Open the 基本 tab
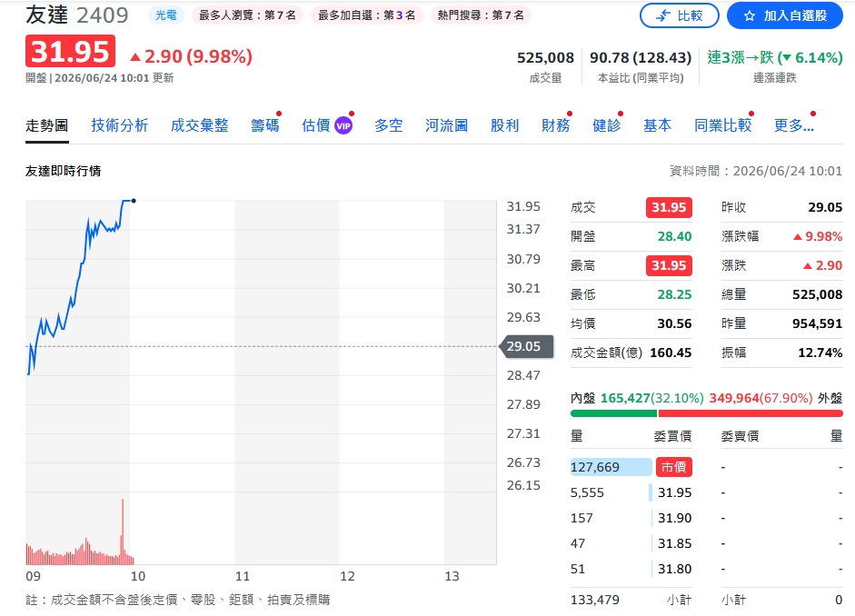855x616 pixels. coord(657,126)
